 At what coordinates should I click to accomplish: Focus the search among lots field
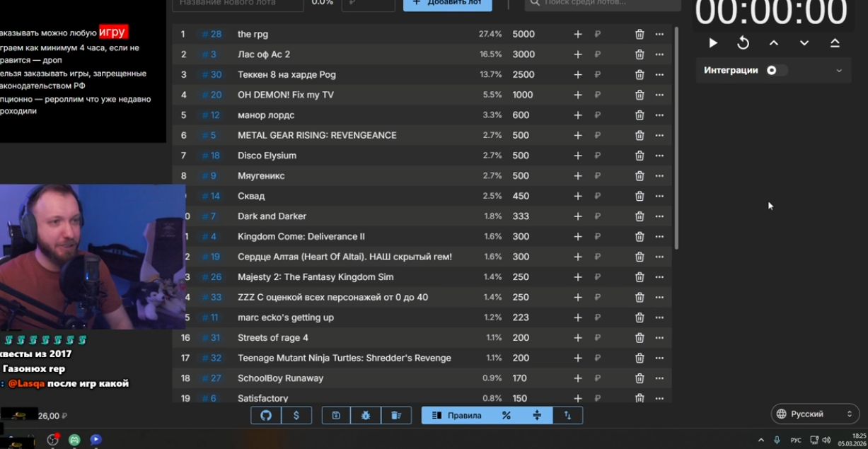pos(603,4)
